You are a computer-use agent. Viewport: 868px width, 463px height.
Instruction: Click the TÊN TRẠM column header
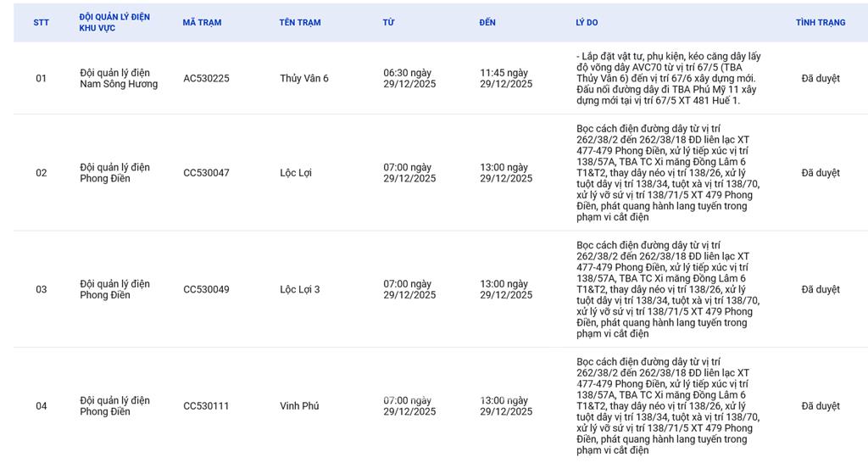click(300, 23)
